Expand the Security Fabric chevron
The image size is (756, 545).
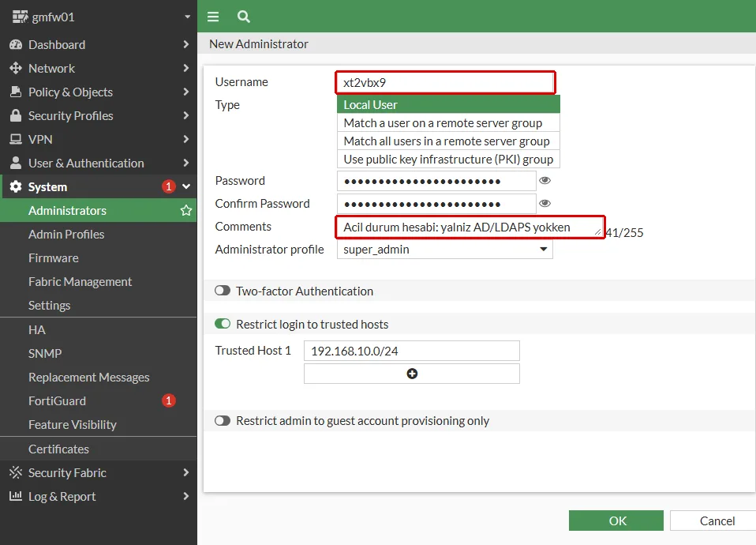point(186,472)
